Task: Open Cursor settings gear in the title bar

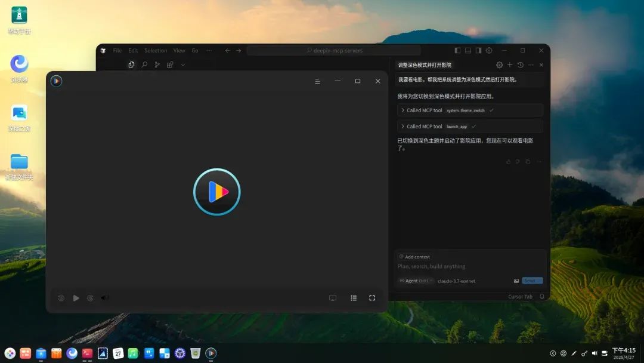Action: [x=489, y=51]
